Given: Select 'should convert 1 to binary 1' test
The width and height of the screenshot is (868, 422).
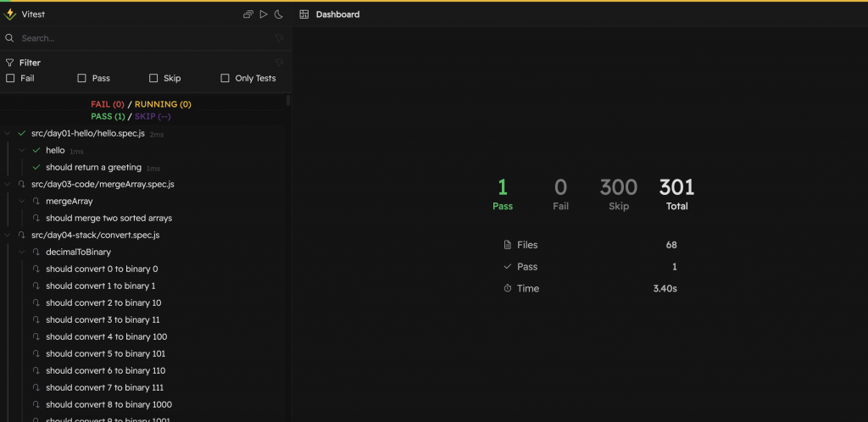Looking at the screenshot, I should click(101, 286).
